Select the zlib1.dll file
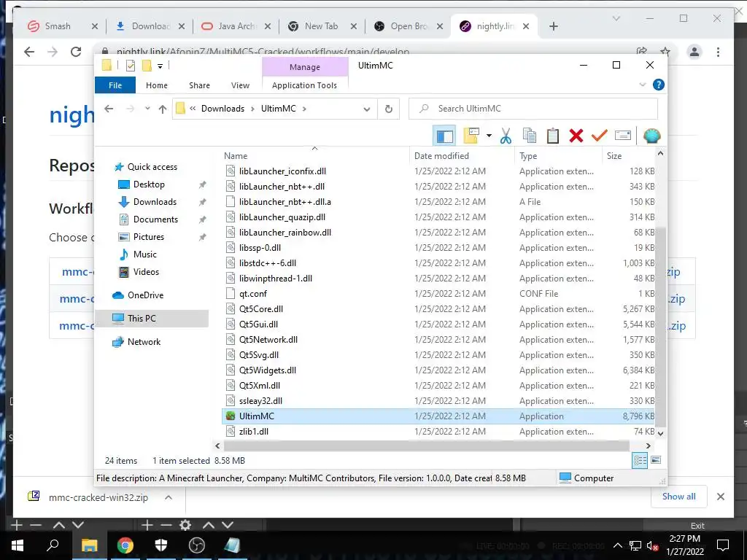Viewport: 747px width, 560px height. click(x=438, y=432)
